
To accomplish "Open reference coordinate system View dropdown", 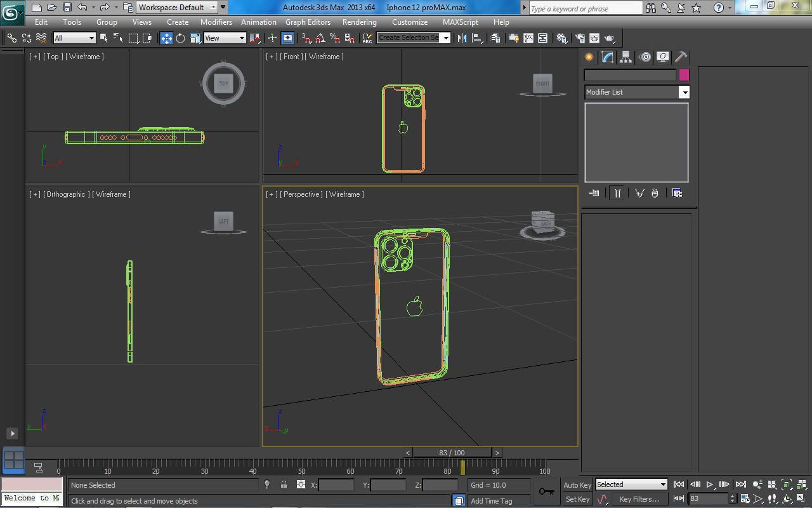I will point(225,38).
